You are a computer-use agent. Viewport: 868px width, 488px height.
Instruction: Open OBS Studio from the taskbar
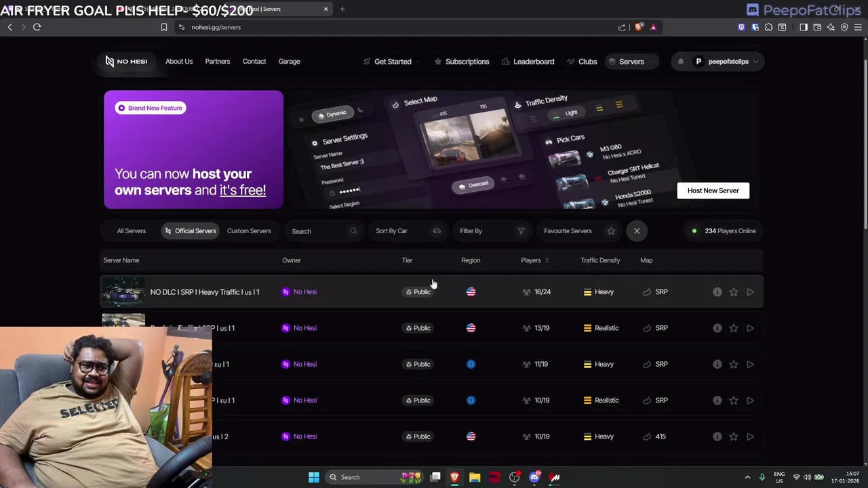tap(515, 477)
